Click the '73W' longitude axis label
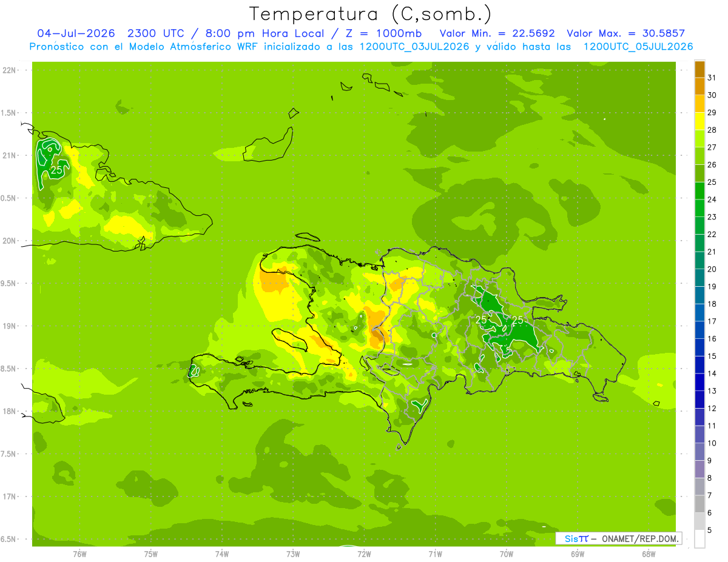 [293, 554]
